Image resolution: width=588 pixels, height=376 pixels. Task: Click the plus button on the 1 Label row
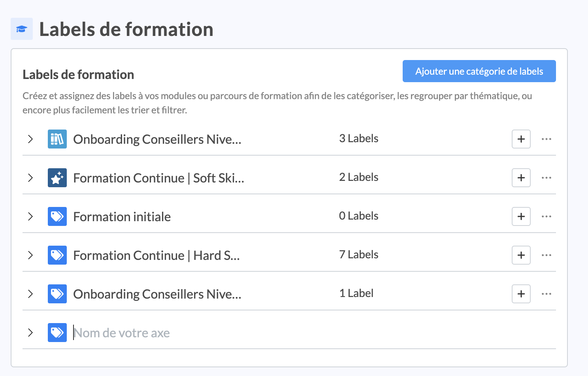pyautogui.click(x=521, y=294)
